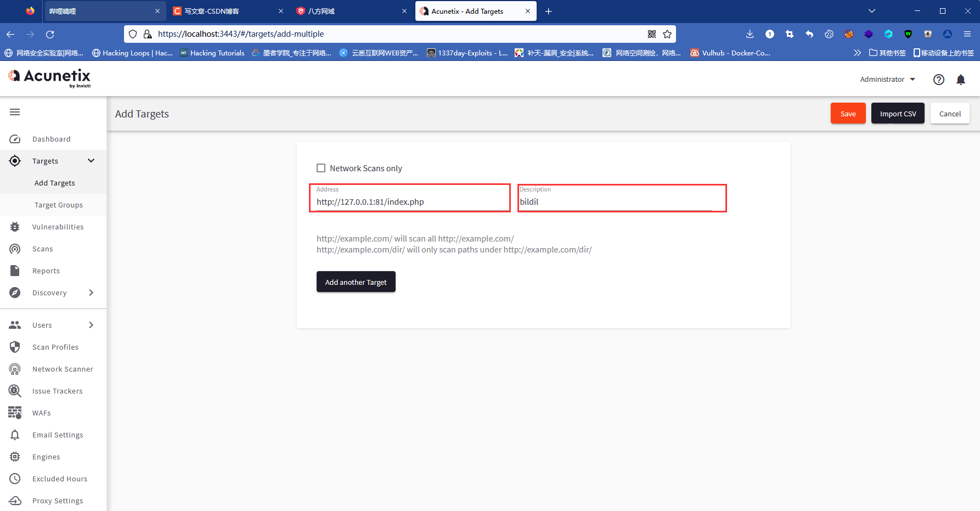
Task: Open the Scans radar icon
Action: point(15,249)
